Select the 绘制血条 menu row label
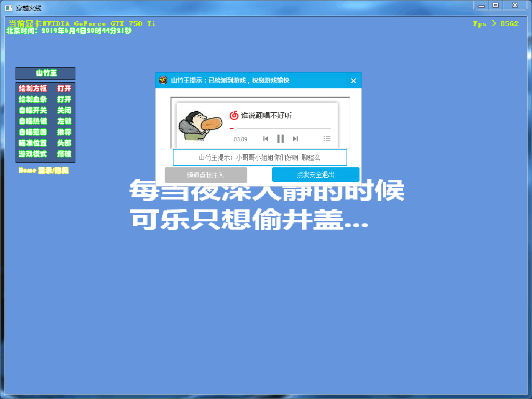The height and width of the screenshot is (399, 532). tap(33, 99)
